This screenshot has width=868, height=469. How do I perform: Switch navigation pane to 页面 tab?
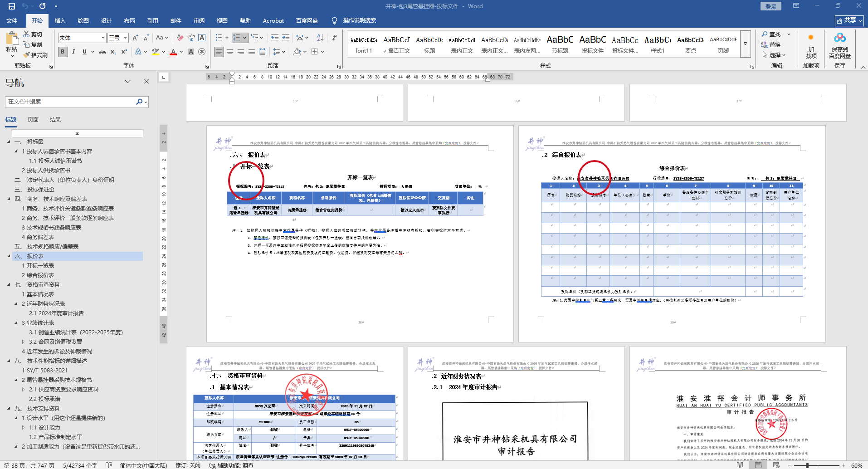(x=33, y=120)
